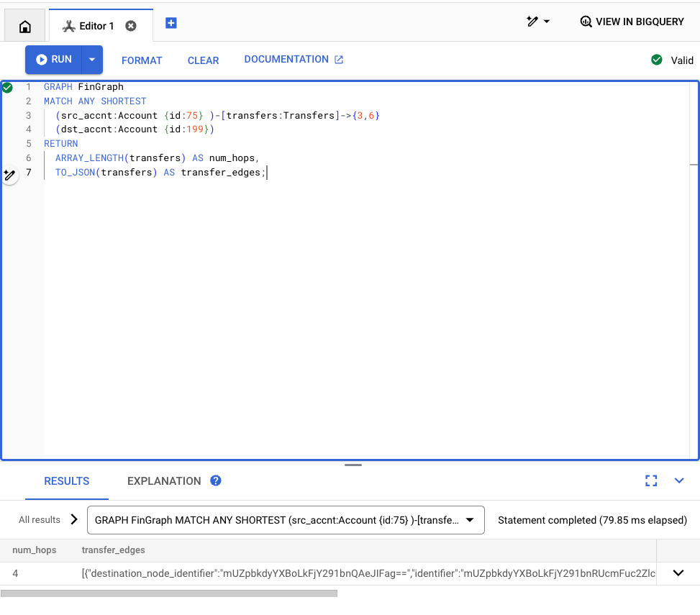The width and height of the screenshot is (700, 615).
Task: Switch to the Explanation tab
Action: tap(164, 481)
